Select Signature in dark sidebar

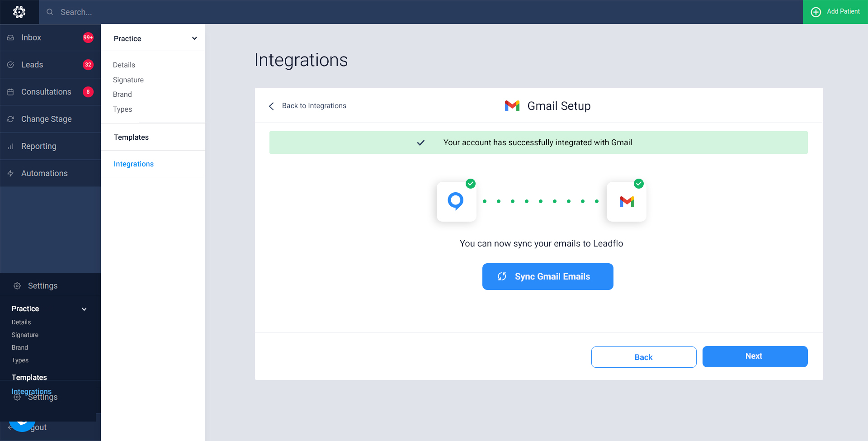pyautogui.click(x=25, y=335)
